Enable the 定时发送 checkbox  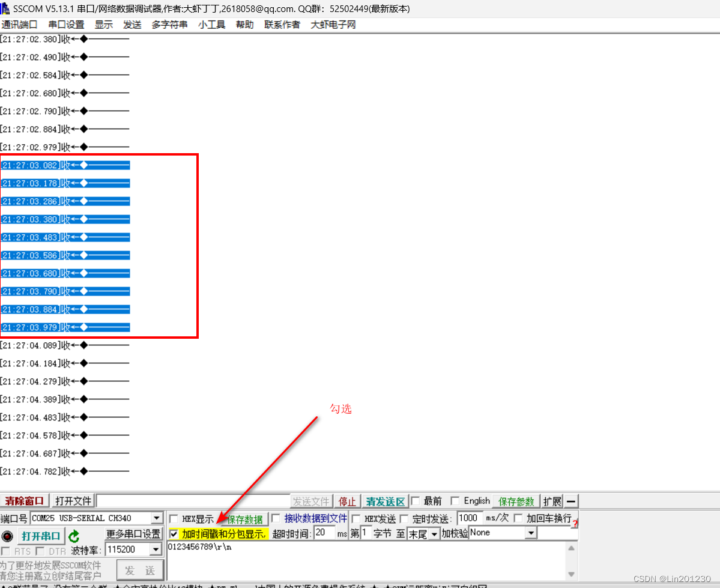[x=403, y=518]
